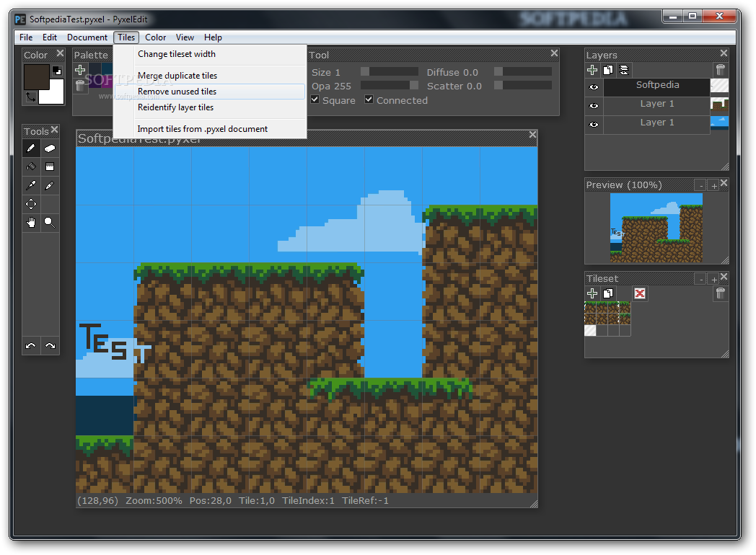Zoom in Preview with plus button
The image size is (756, 555).
point(714,185)
